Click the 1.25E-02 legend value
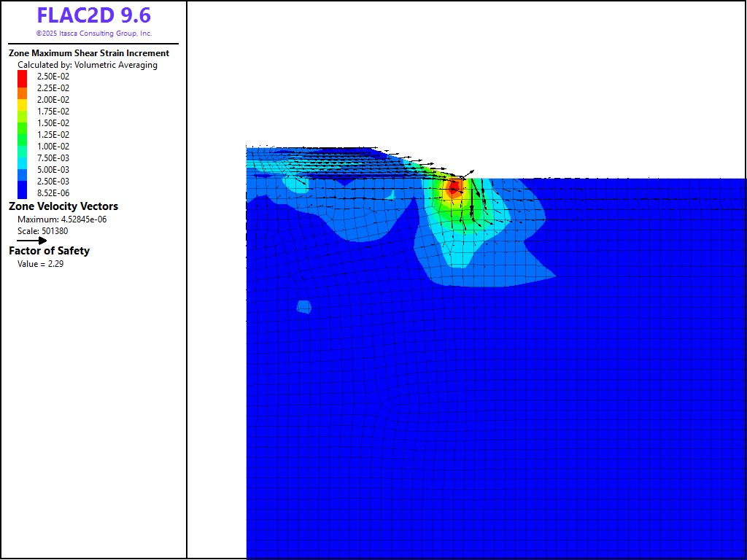This screenshot has width=747, height=560. point(53,135)
